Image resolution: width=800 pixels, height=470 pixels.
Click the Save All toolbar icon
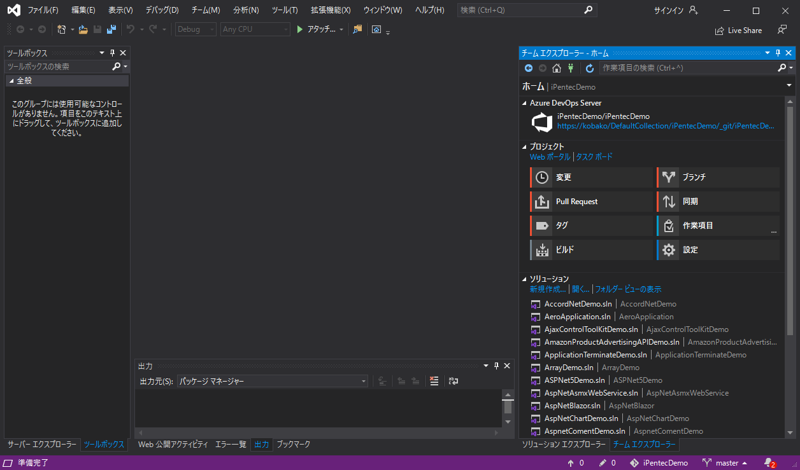pyautogui.click(x=111, y=30)
